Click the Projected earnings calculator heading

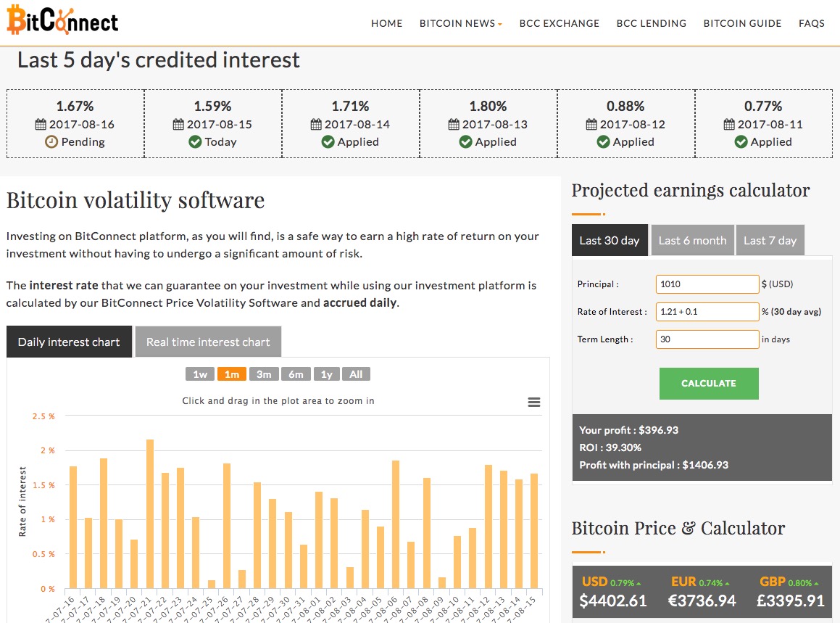691,190
